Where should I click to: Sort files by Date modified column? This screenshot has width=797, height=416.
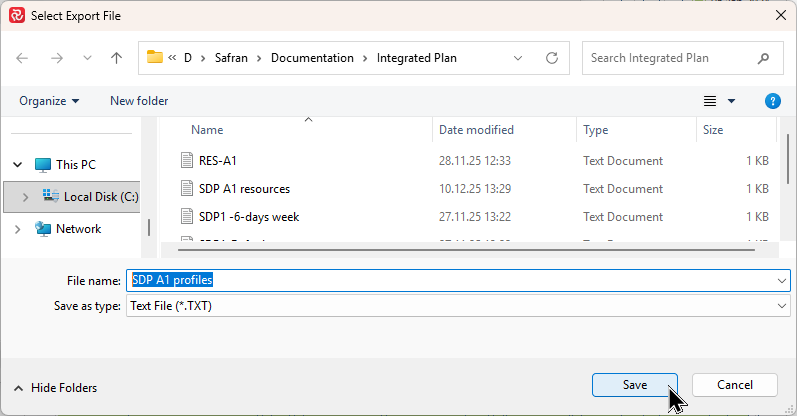(x=476, y=130)
